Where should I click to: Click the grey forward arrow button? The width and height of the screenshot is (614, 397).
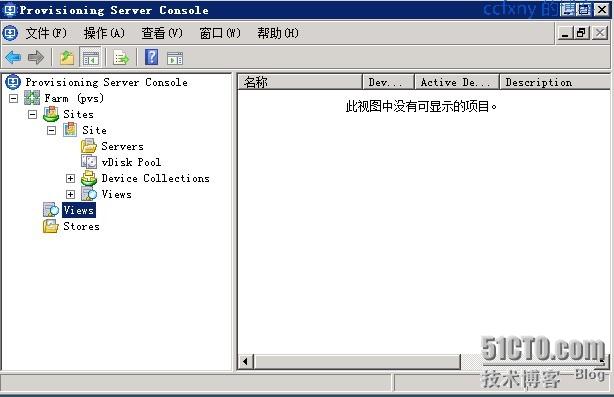pos(36,58)
